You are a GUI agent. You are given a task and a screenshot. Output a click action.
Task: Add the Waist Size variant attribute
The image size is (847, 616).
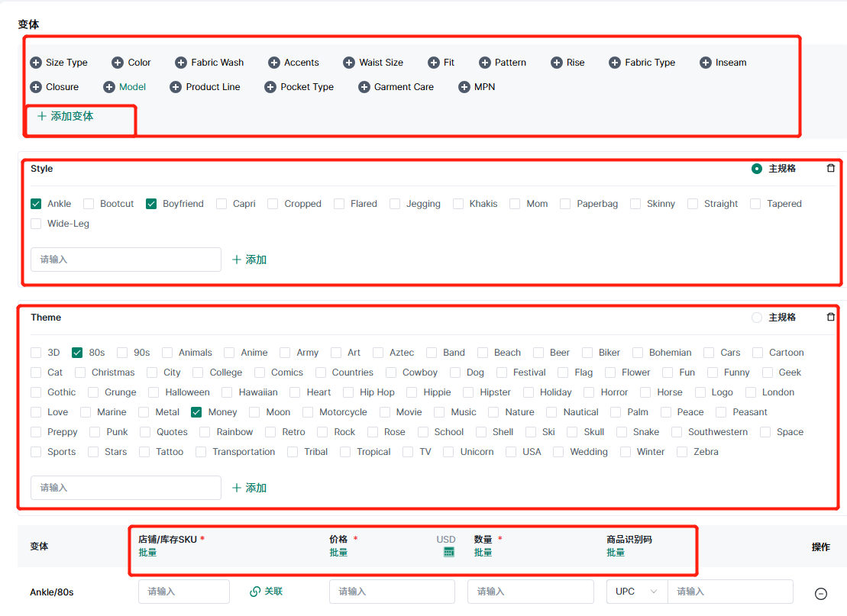349,63
